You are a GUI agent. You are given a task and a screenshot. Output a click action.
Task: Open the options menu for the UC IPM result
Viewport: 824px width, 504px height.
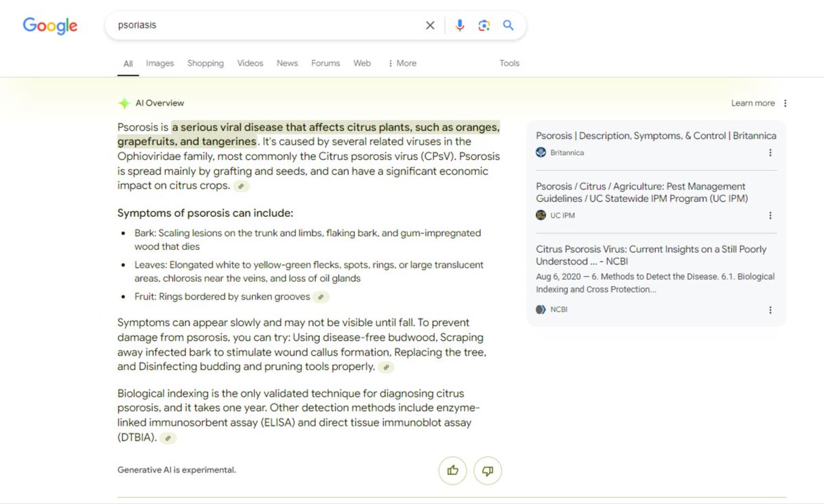tap(770, 215)
